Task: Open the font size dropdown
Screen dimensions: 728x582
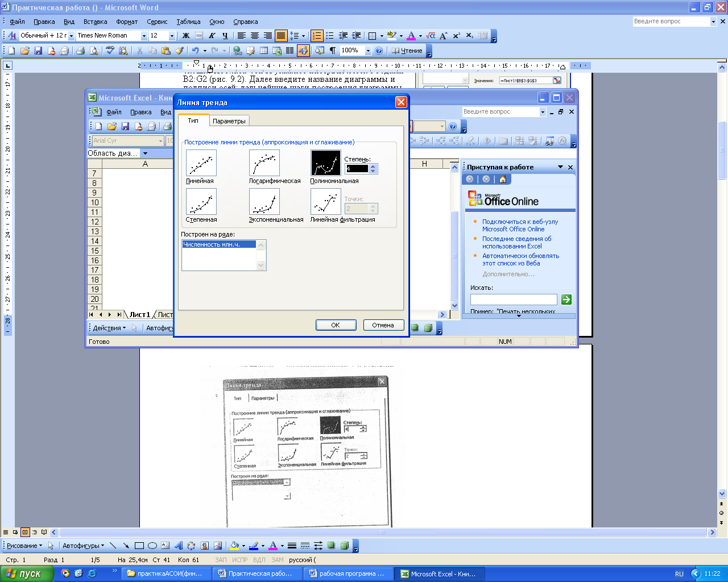Action: (172, 36)
